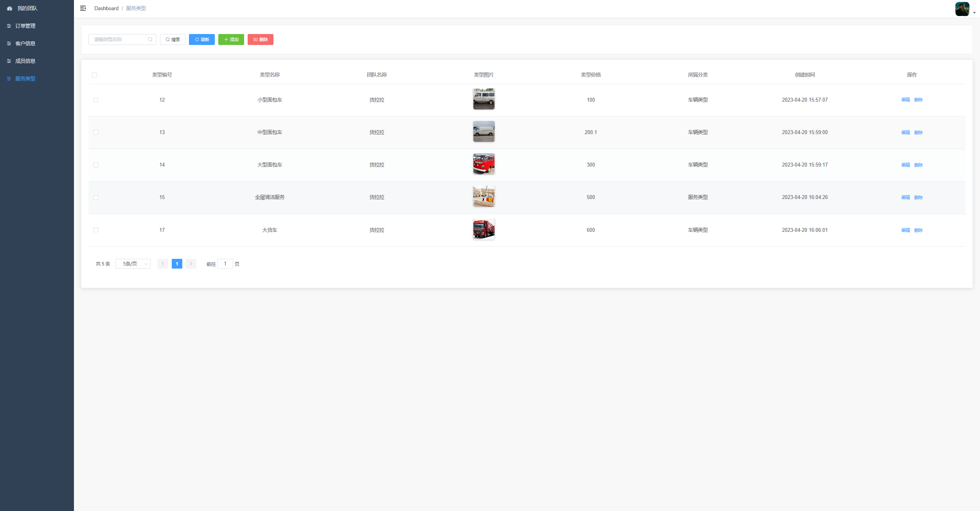980x511 pixels.
Task: Open the 5条/页 page size dropdown
Action: pyautogui.click(x=133, y=264)
